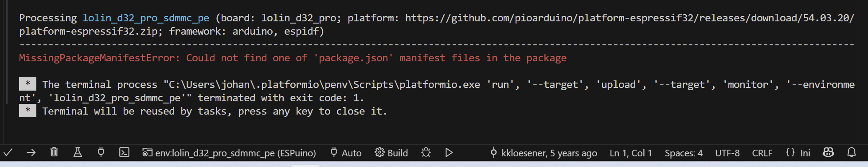Screen dimensions: 868x167
Task: Set upload port via Auto
Action: pyautogui.click(x=346, y=153)
